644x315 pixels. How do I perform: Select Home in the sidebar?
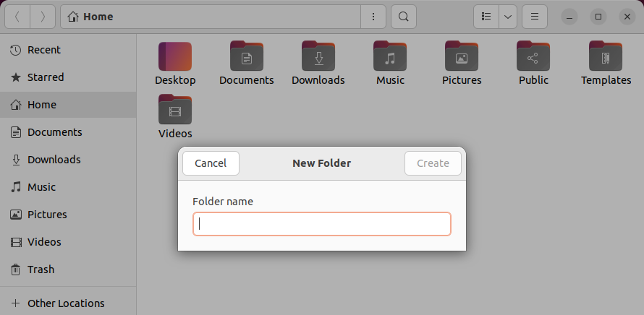tap(68, 105)
